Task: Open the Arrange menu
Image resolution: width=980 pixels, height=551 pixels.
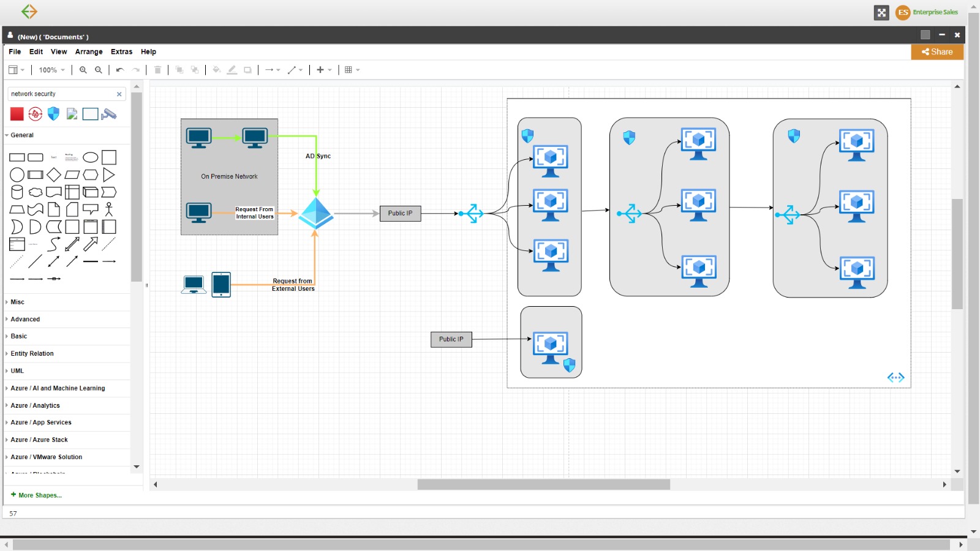Action: coord(89,52)
